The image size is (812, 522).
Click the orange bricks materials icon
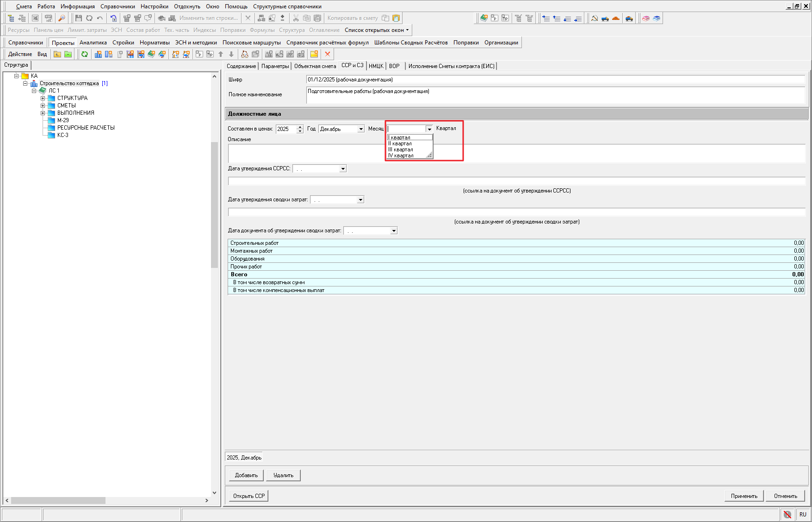616,18
